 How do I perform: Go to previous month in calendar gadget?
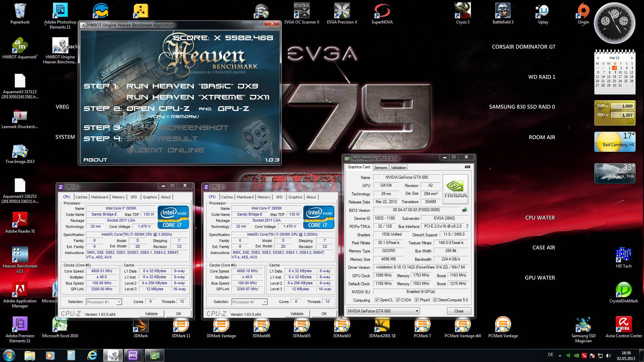(597, 58)
